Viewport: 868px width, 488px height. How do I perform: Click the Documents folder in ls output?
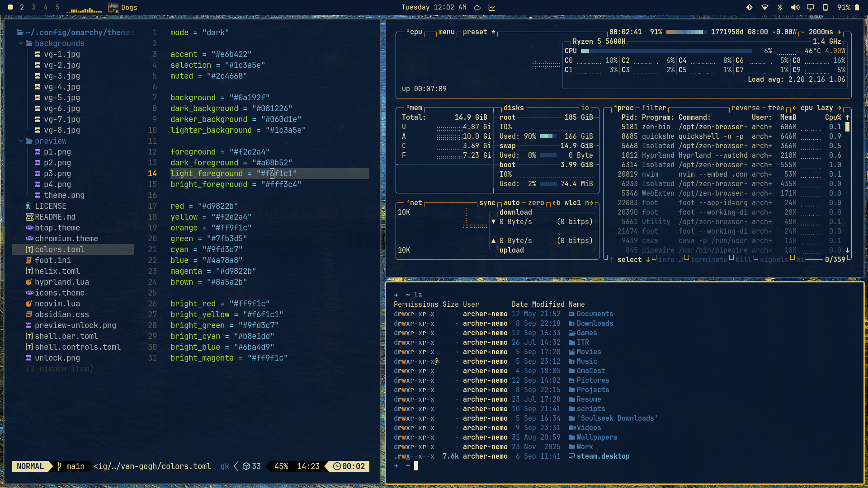[590, 314]
